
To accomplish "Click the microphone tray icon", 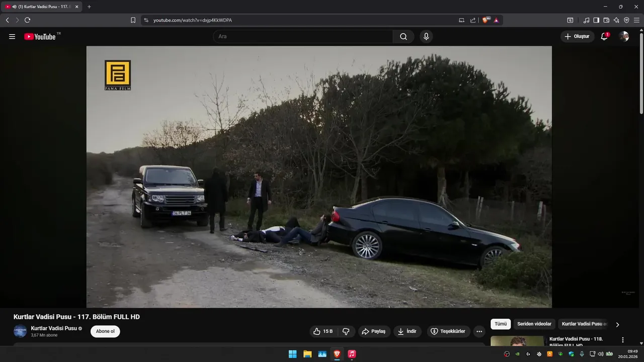I will tap(582, 354).
